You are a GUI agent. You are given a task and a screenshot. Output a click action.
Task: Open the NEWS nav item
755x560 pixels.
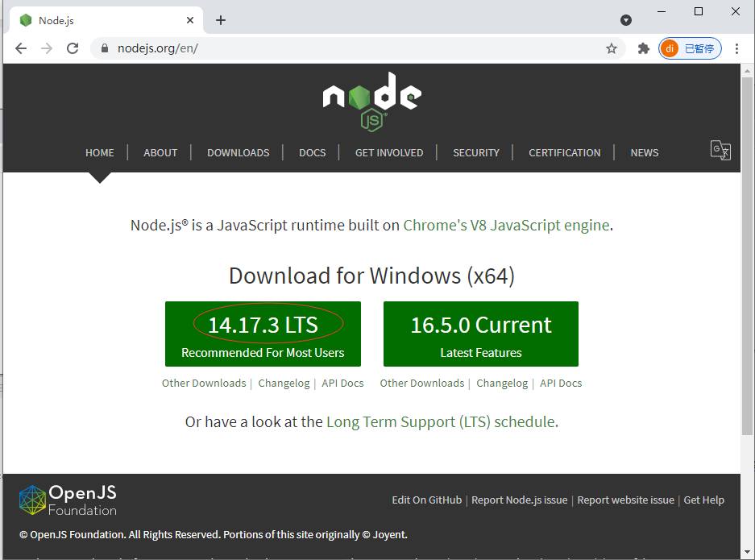[x=645, y=152]
